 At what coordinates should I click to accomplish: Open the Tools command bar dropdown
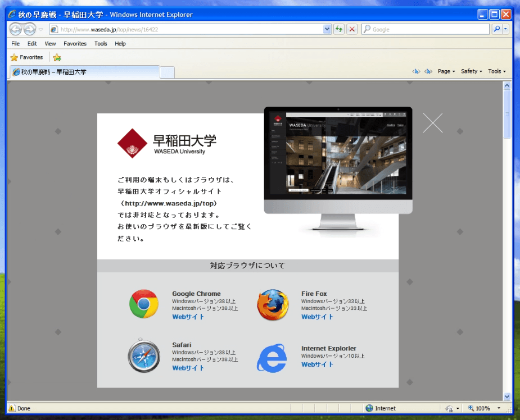pos(497,71)
